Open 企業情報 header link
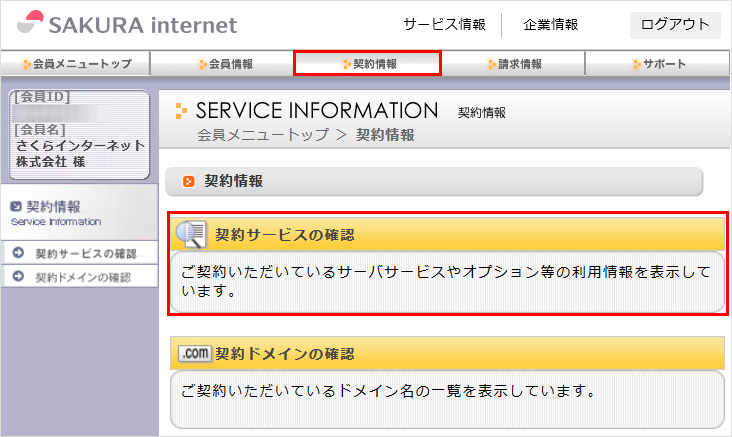This screenshot has height=437, width=732. [x=551, y=24]
